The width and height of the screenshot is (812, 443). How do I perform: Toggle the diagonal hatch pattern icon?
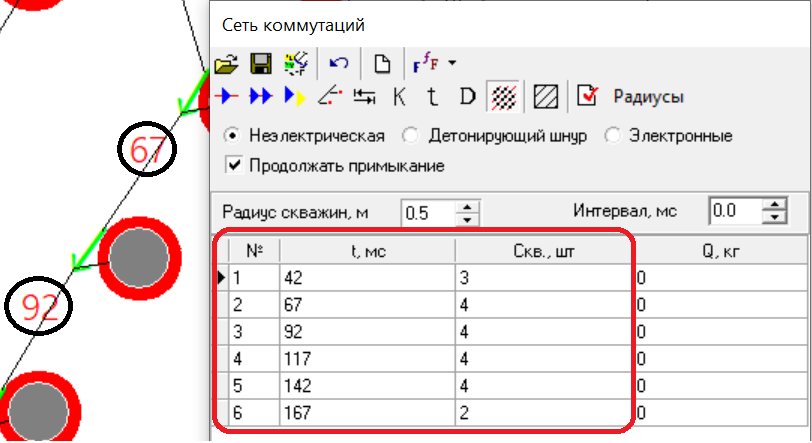pos(546,97)
